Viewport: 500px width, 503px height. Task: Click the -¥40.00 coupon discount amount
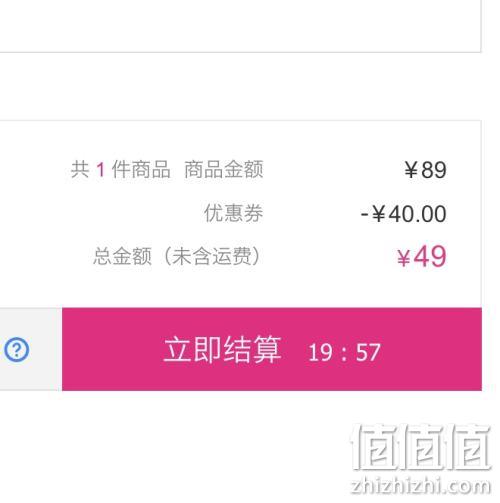click(x=403, y=214)
